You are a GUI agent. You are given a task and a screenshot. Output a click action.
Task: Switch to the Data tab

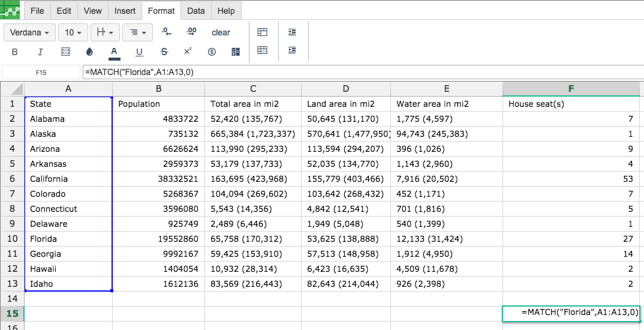[x=195, y=11]
